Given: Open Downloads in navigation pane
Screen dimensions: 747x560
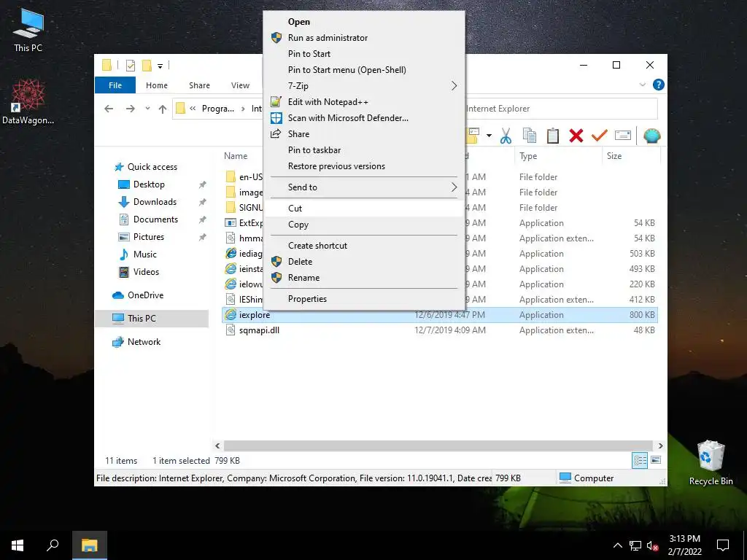Looking at the screenshot, I should pyautogui.click(x=155, y=202).
